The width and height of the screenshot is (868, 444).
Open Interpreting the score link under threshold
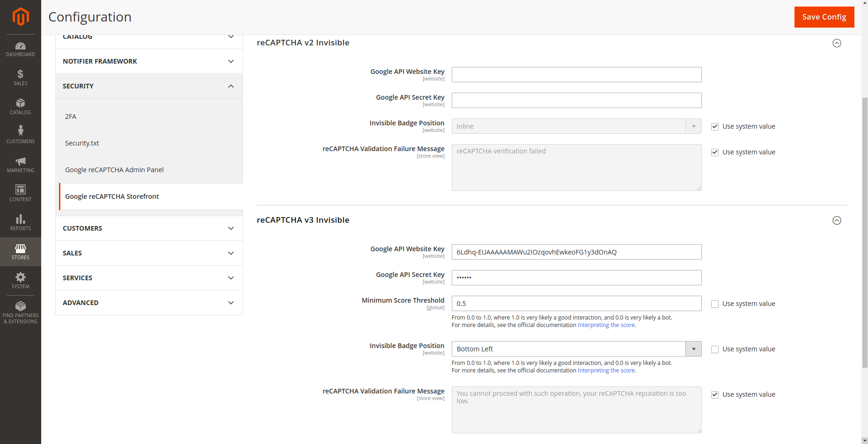tap(606, 325)
